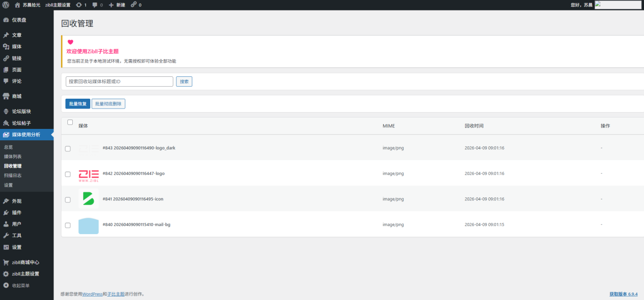The image size is (644, 300).
Task: Open the updates icon in admin bar
Action: tap(79, 5)
